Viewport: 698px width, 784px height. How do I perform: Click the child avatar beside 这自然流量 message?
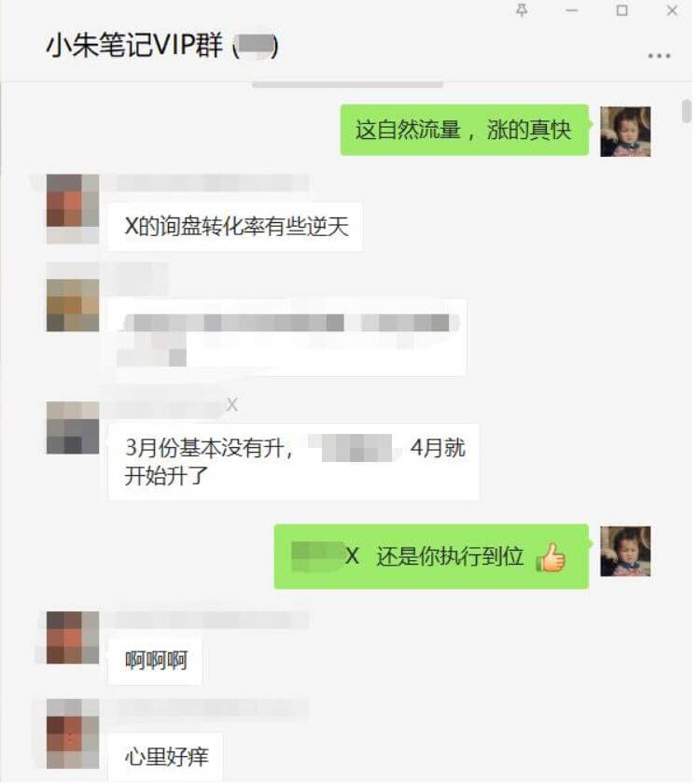click(x=625, y=132)
